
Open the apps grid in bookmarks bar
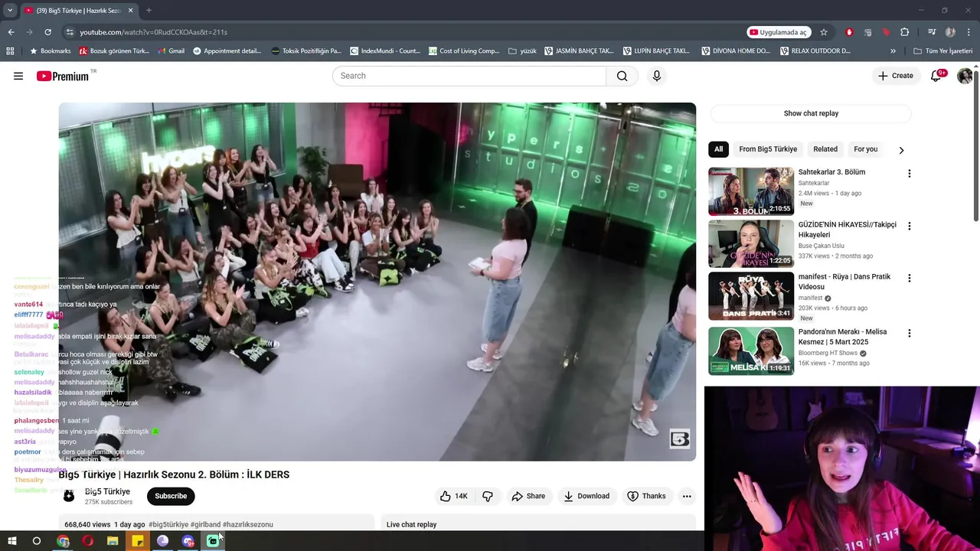click(10, 51)
